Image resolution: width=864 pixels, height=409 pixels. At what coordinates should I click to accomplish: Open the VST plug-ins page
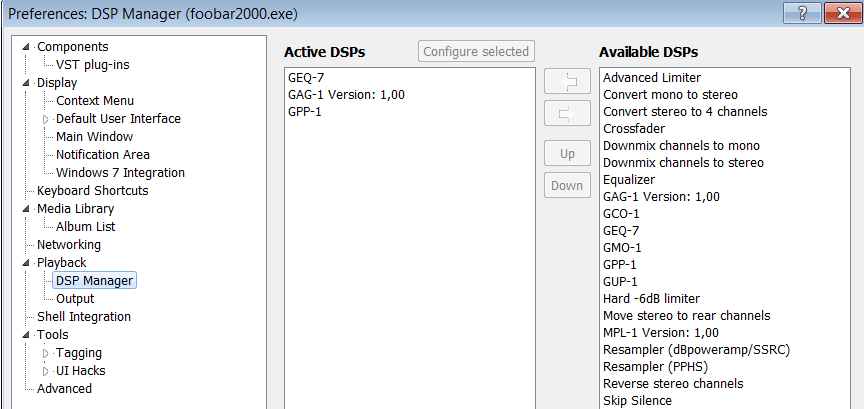pos(93,64)
